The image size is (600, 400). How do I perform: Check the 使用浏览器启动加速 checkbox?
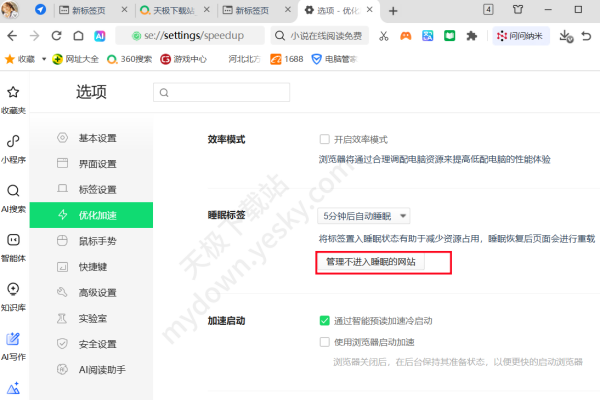pos(324,342)
